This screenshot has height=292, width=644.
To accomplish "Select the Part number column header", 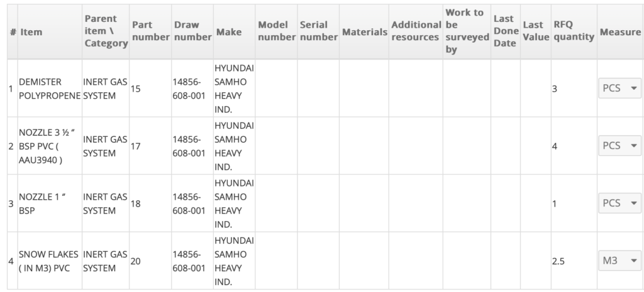I will coord(150,31).
